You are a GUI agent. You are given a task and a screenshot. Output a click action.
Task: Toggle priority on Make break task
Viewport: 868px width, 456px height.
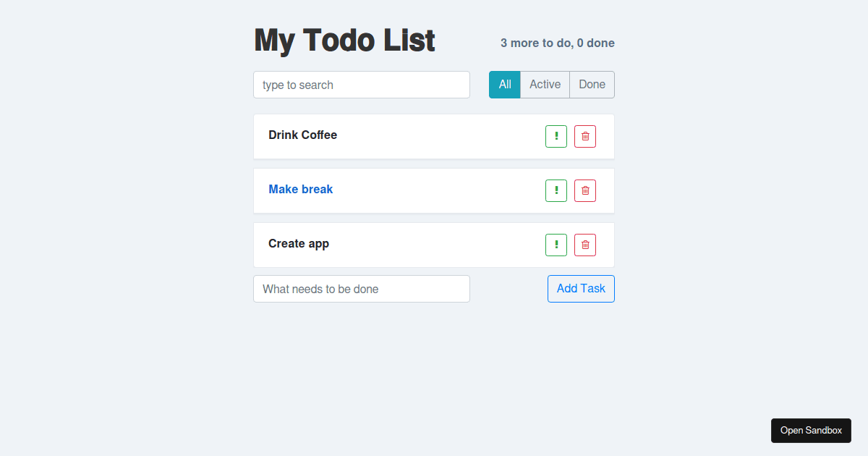556,190
